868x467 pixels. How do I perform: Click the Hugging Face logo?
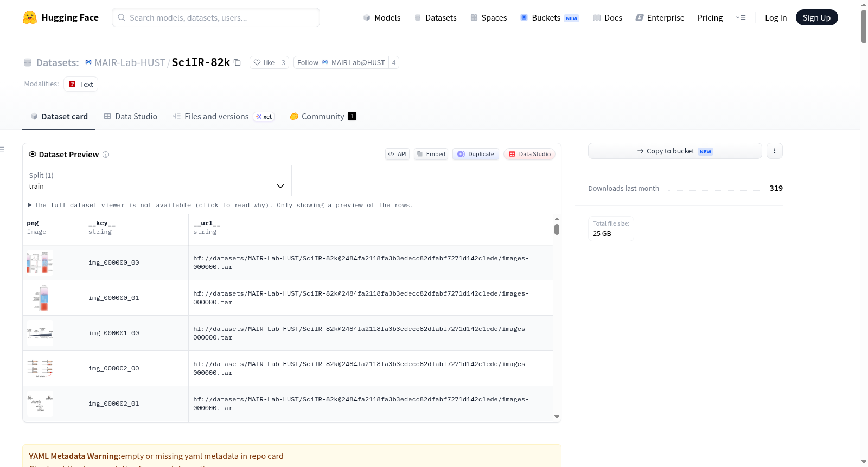click(60, 17)
